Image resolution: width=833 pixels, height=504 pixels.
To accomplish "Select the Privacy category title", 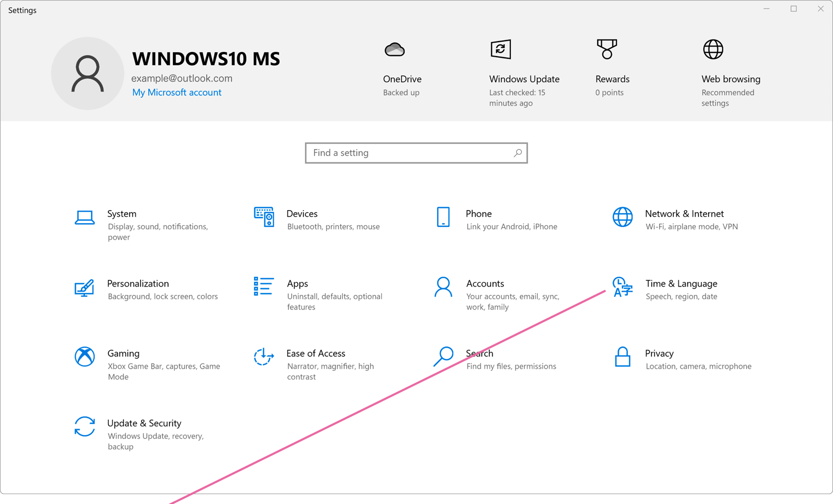I will [x=659, y=353].
